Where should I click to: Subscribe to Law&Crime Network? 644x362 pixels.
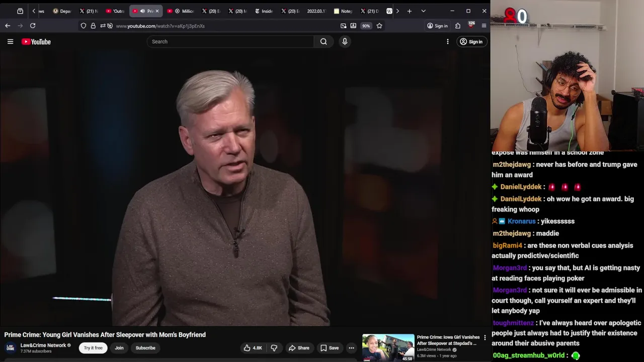145,348
